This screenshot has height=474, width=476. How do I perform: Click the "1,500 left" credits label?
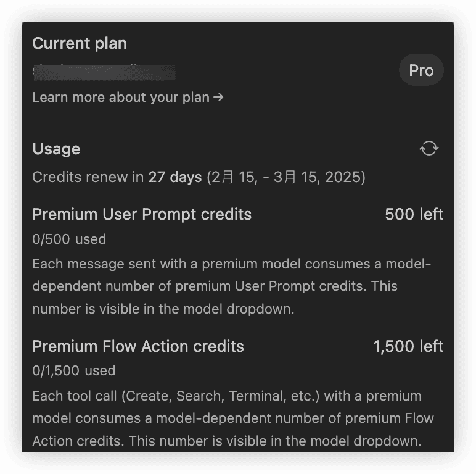pyautogui.click(x=408, y=346)
